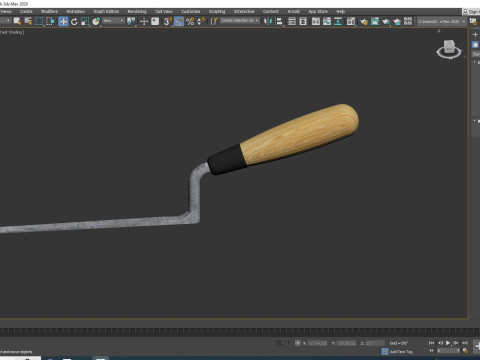The height and width of the screenshot is (360, 480).
Task: Go to End frame button
Action: pyautogui.click(x=465, y=343)
